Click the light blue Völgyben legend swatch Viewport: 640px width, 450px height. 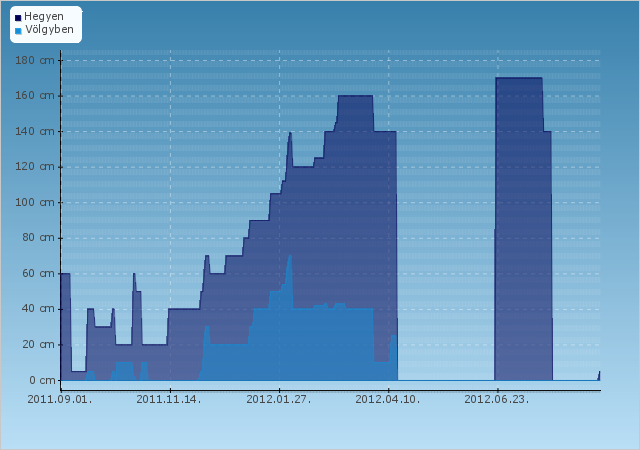click(x=18, y=31)
